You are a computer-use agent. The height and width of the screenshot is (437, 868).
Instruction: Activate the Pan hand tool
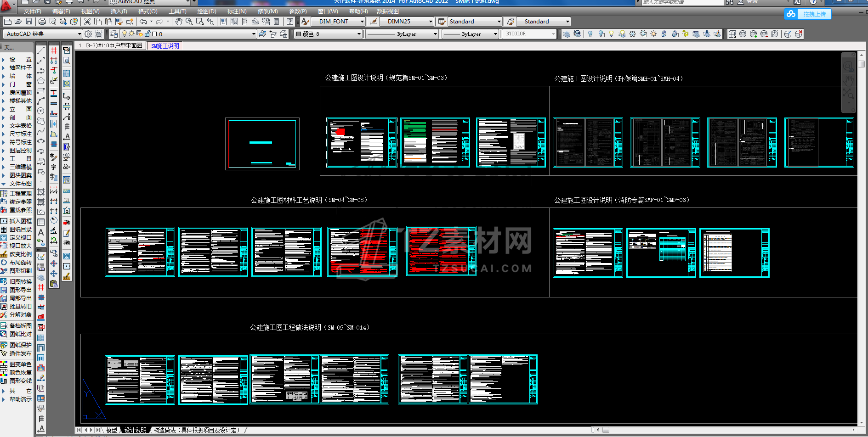click(x=178, y=22)
